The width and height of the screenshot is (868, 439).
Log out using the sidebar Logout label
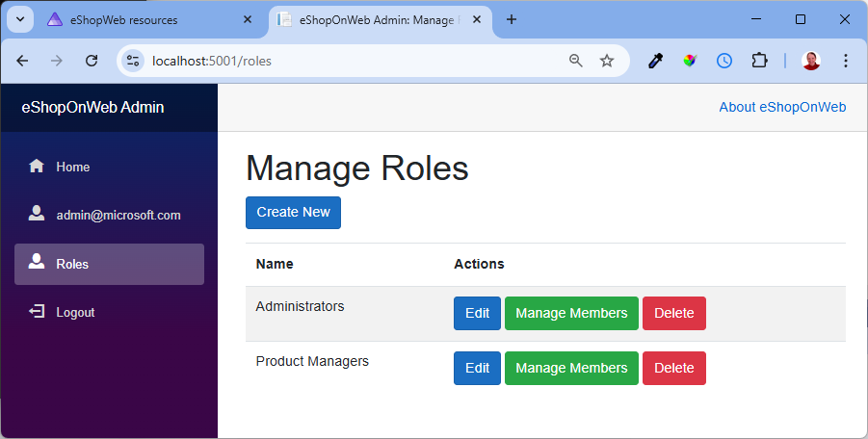coord(75,312)
